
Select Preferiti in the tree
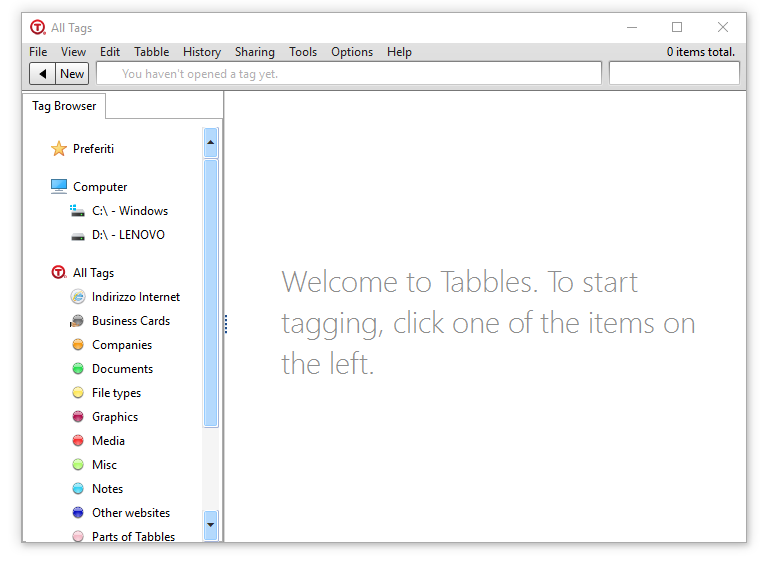pyautogui.click(x=93, y=148)
